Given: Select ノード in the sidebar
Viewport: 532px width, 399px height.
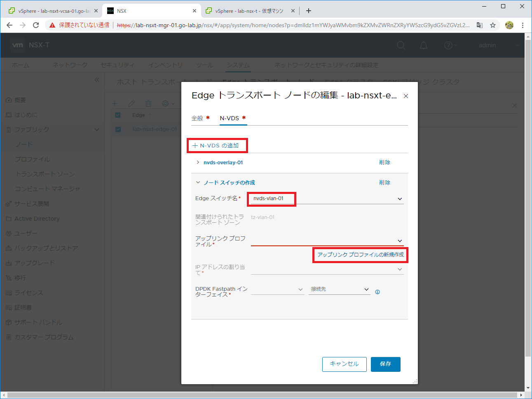Looking at the screenshot, I should pos(24,145).
